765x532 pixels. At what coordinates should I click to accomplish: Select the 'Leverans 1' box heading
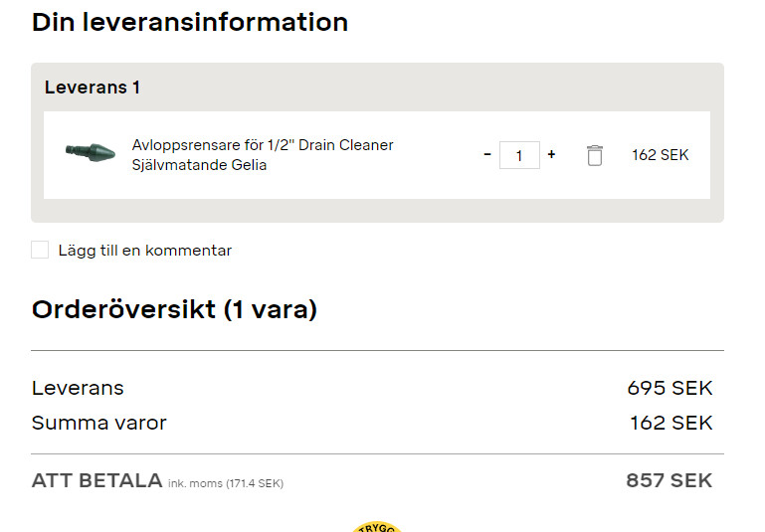[x=93, y=88]
